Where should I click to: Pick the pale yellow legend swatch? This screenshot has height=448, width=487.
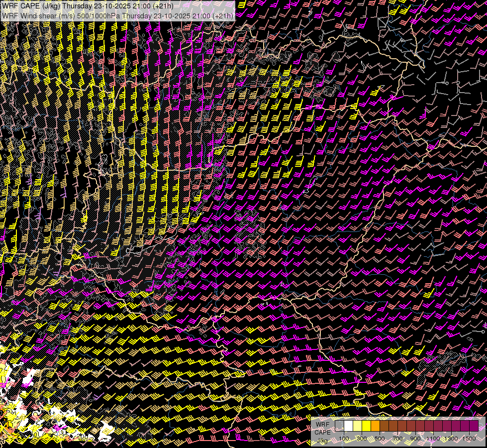(357, 426)
